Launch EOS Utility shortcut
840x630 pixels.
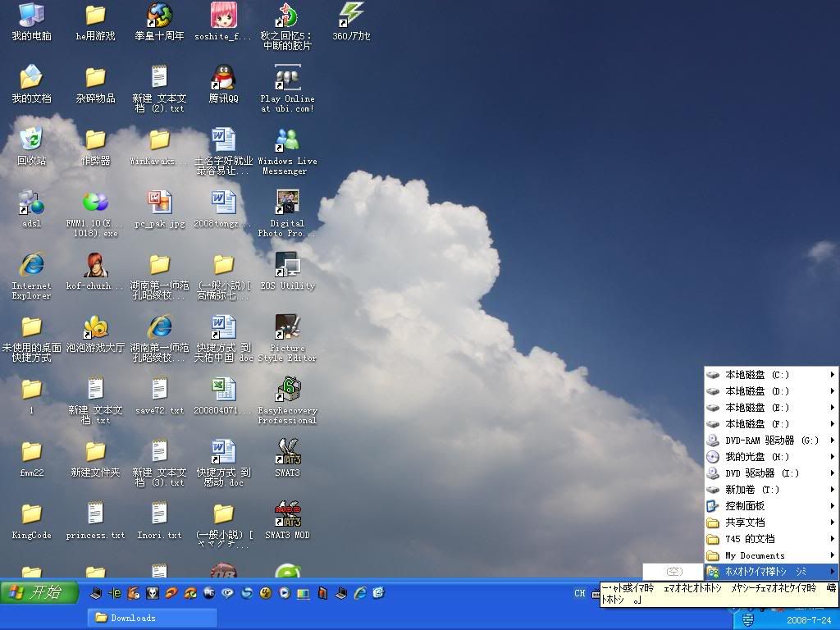[x=286, y=267]
